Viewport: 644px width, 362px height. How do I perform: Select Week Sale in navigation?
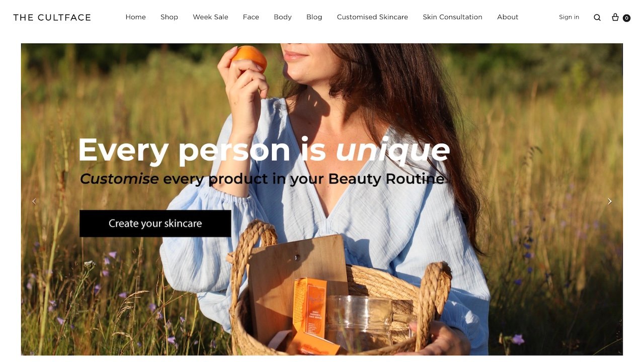pos(210,17)
